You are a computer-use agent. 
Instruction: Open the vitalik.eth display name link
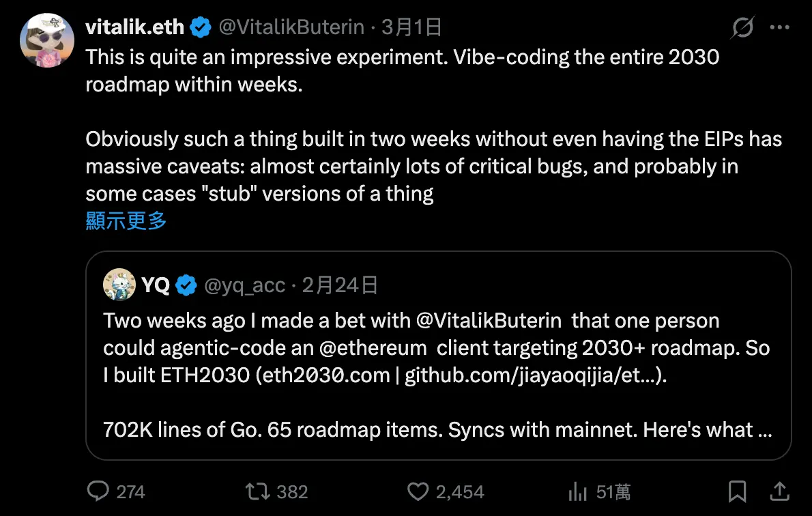click(135, 27)
